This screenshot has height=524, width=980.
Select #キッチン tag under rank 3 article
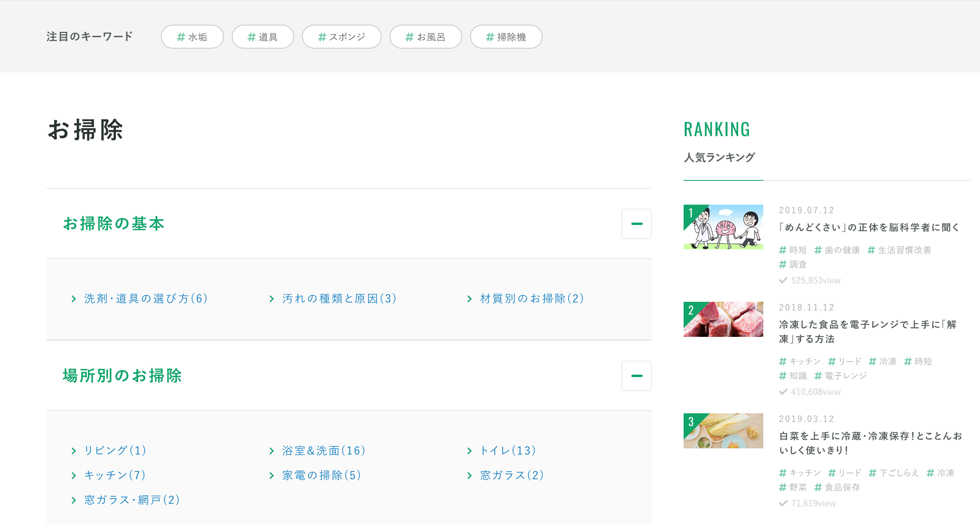point(800,473)
